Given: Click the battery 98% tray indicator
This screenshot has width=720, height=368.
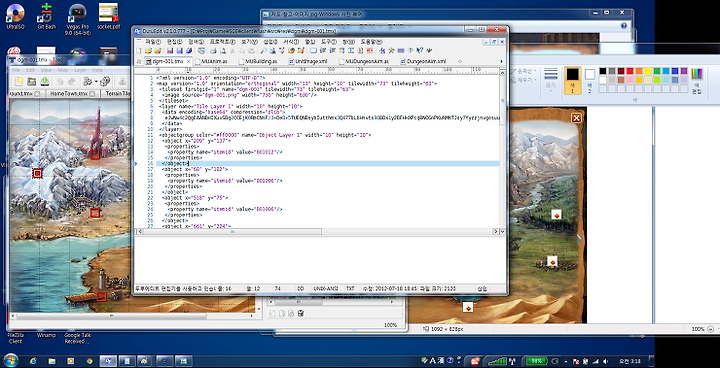Looking at the screenshot, I should (537, 361).
